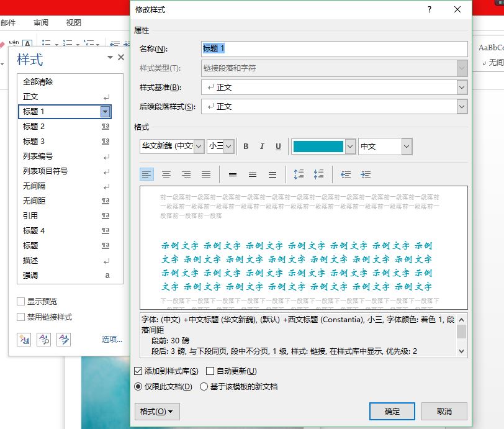Expand the font name dropdown 华文新魏
This screenshot has width=504, height=429.
pyautogui.click(x=199, y=147)
